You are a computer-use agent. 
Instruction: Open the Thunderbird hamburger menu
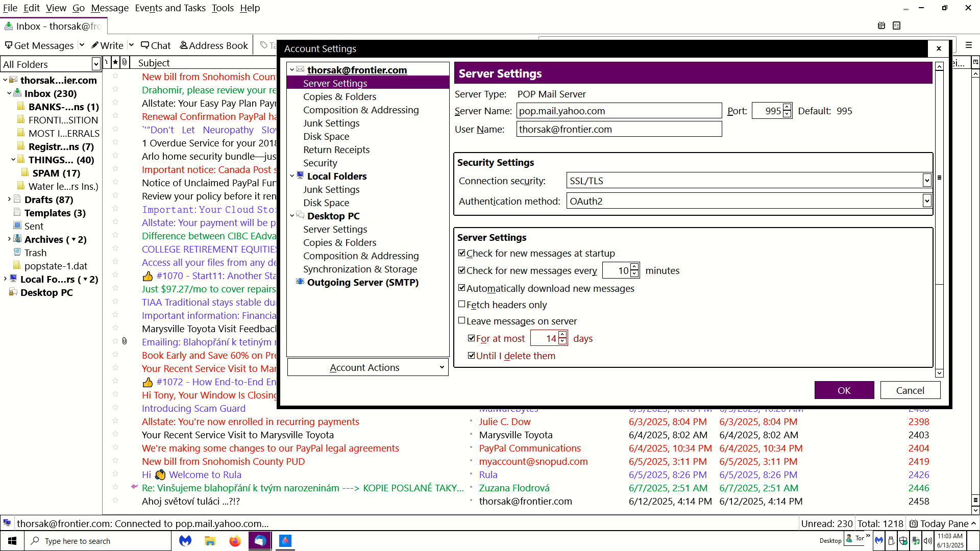[x=969, y=45]
